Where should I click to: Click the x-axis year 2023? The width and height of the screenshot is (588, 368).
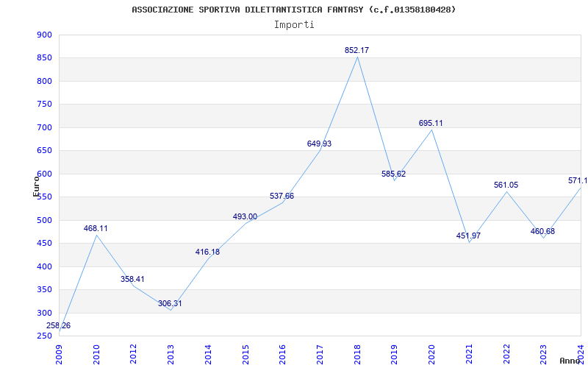pyautogui.click(x=543, y=355)
